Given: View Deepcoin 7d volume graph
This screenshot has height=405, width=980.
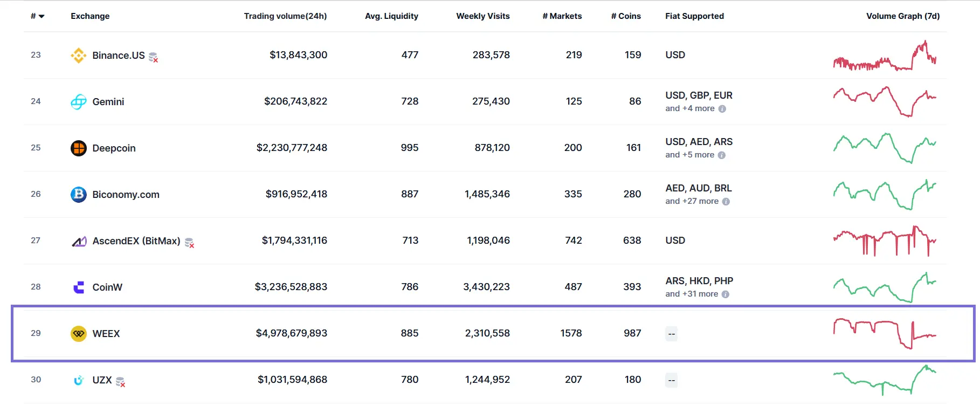Looking at the screenshot, I should click(x=885, y=148).
